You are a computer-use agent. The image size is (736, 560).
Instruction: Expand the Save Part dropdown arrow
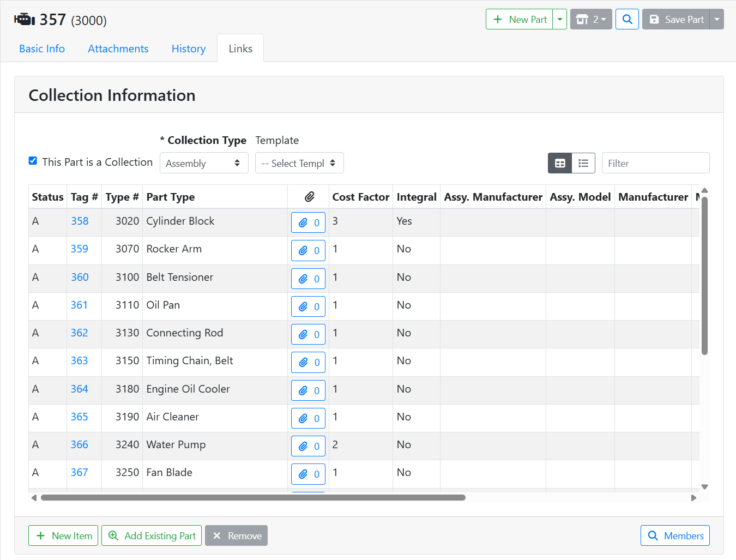pos(717,20)
